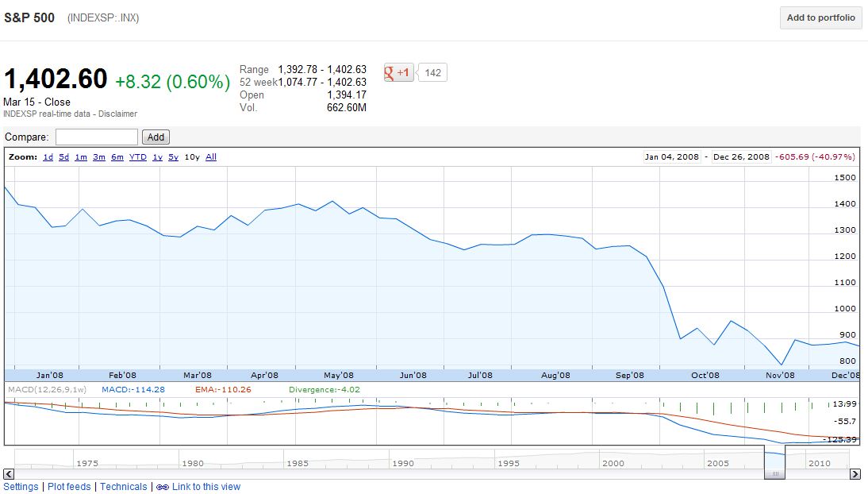The height and width of the screenshot is (494, 868).
Task: Click the start date field Jan 04, 2008
Action: (672, 157)
